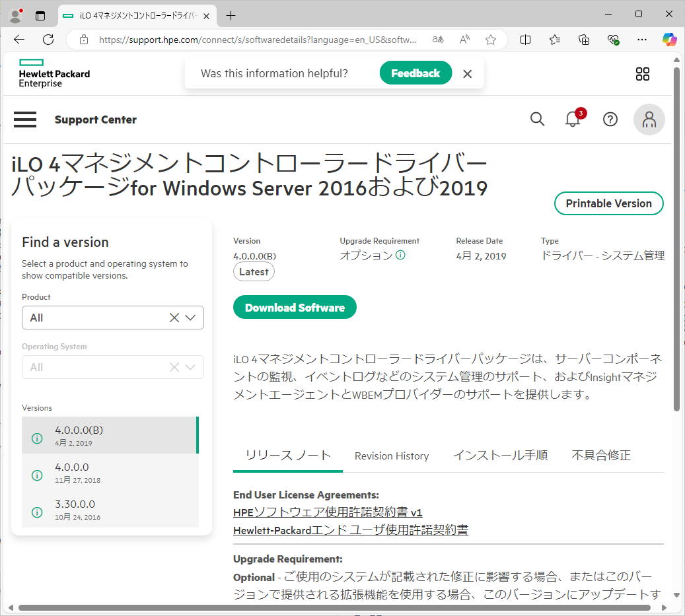Click the Hewlett Packard Enterprise logo
The image size is (685, 616).
click(x=54, y=73)
